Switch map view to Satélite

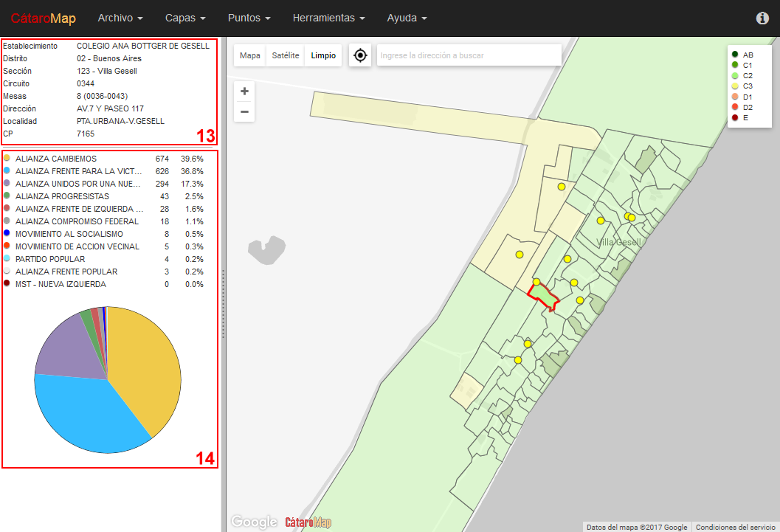(286, 55)
